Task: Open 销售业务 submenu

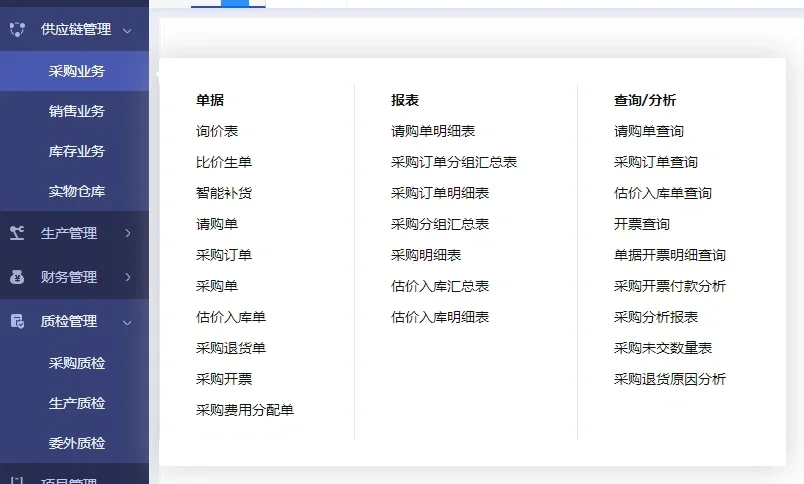Action: click(x=76, y=111)
